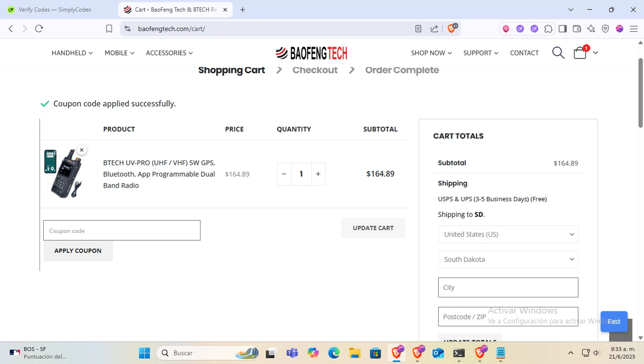
Task: Increase quantity with plus button
Action: (x=318, y=174)
